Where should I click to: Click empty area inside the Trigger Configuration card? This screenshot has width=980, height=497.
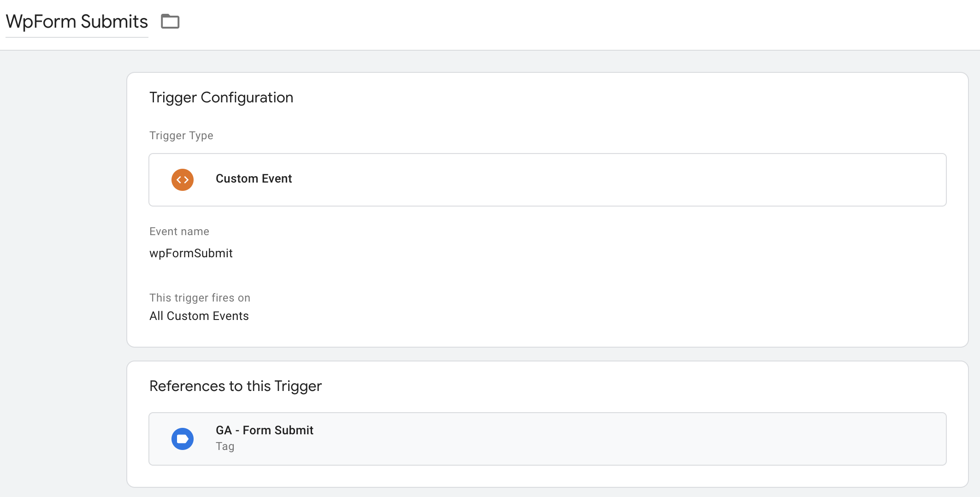click(x=599, y=277)
